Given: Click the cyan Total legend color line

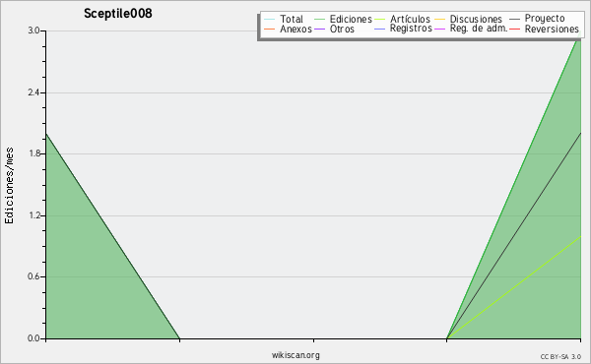Looking at the screenshot, I should pos(270,20).
